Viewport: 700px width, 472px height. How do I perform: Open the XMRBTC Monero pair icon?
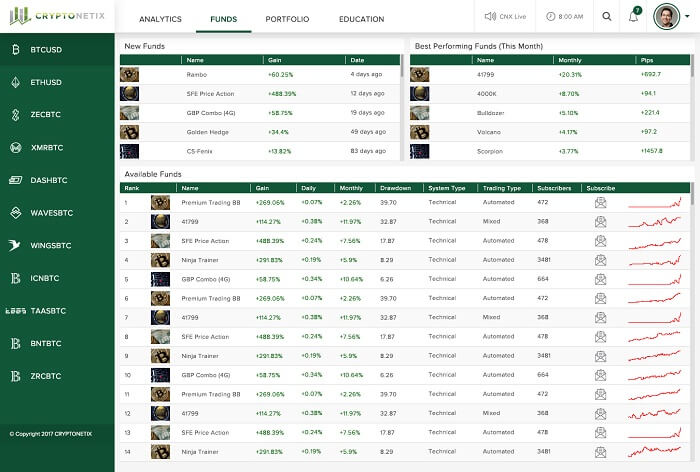click(x=16, y=147)
